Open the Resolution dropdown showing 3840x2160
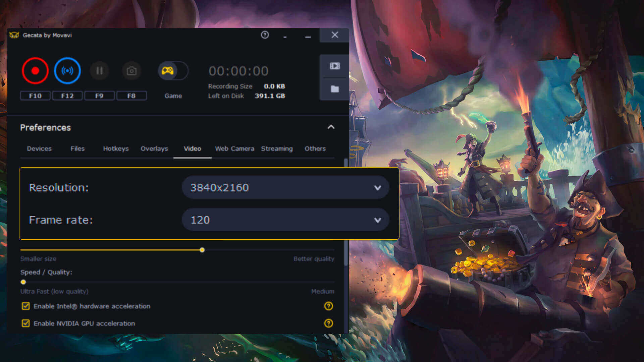This screenshot has height=362, width=644. 285,187
